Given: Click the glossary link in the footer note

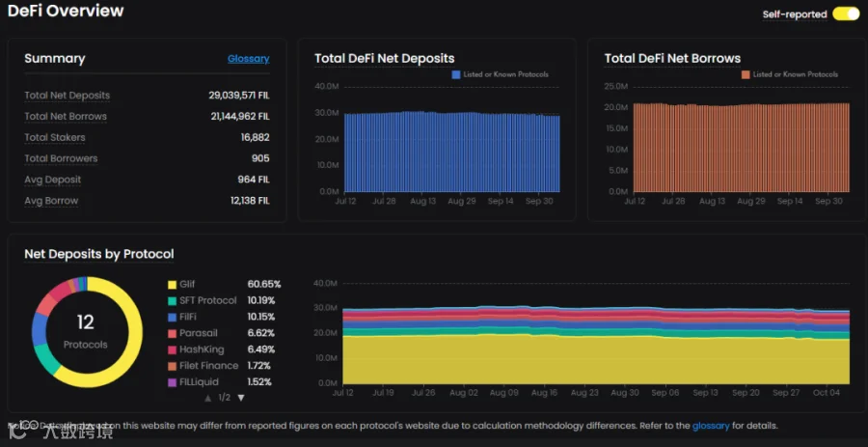Looking at the screenshot, I should [711, 426].
